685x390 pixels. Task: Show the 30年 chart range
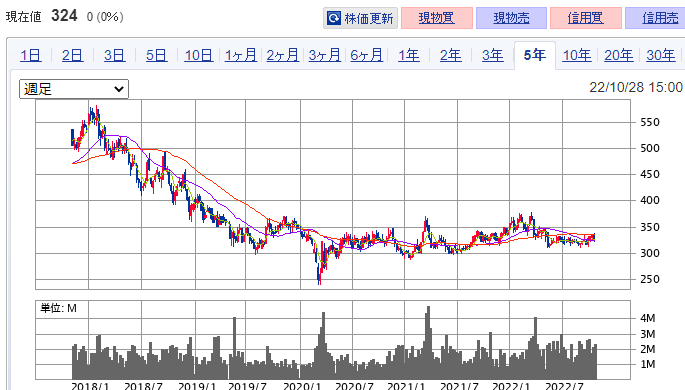click(x=661, y=55)
